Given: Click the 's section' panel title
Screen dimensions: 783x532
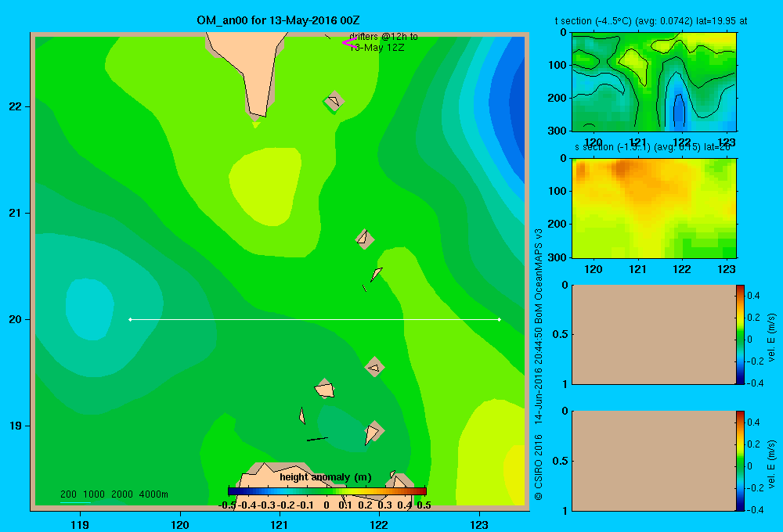Looking at the screenshot, I should [x=652, y=147].
